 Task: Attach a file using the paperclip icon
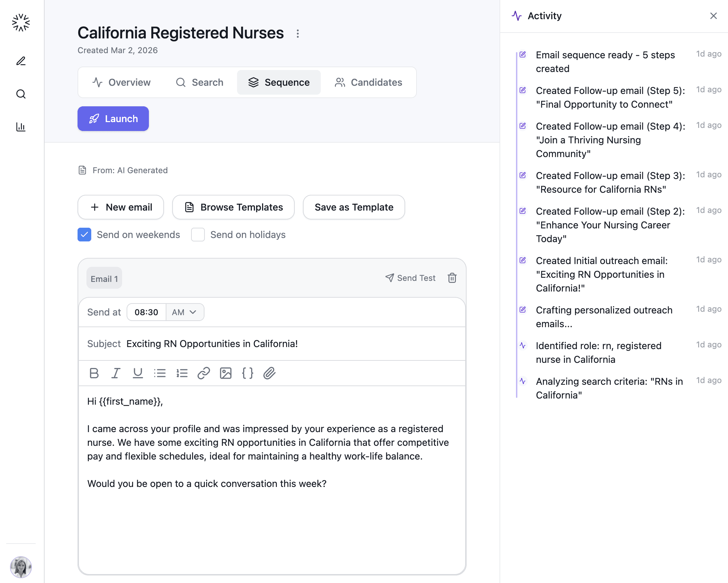[x=270, y=373]
